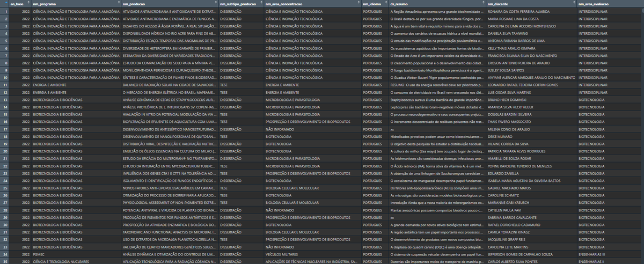
Task: Click the APLICAÇÕES DE TÉCNICAS NUCLEARES NA INDÚSTRIA cell
Action: [312, 261]
